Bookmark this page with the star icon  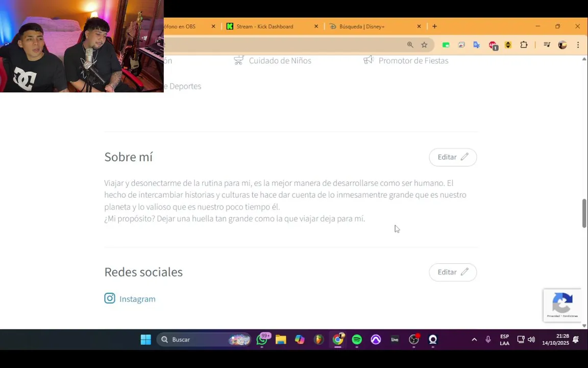(424, 44)
